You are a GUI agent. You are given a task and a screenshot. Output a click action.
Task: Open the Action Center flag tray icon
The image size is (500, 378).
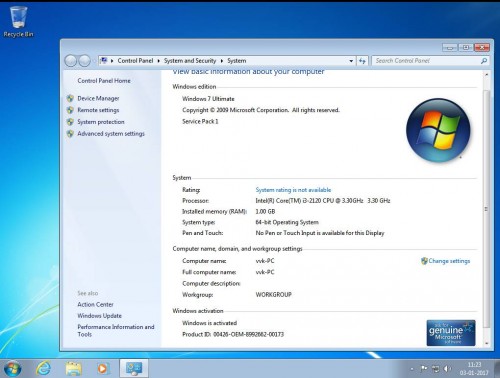pyautogui.click(x=424, y=369)
